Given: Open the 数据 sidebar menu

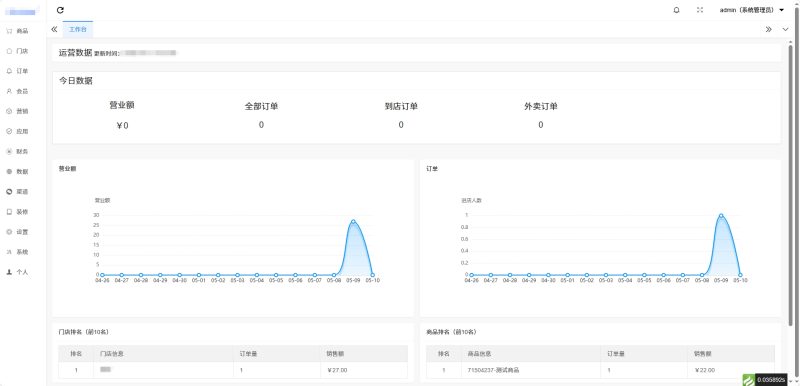Looking at the screenshot, I should (17, 171).
